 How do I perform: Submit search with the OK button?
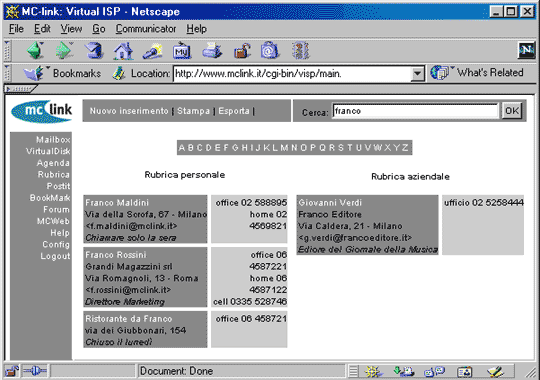(x=511, y=111)
